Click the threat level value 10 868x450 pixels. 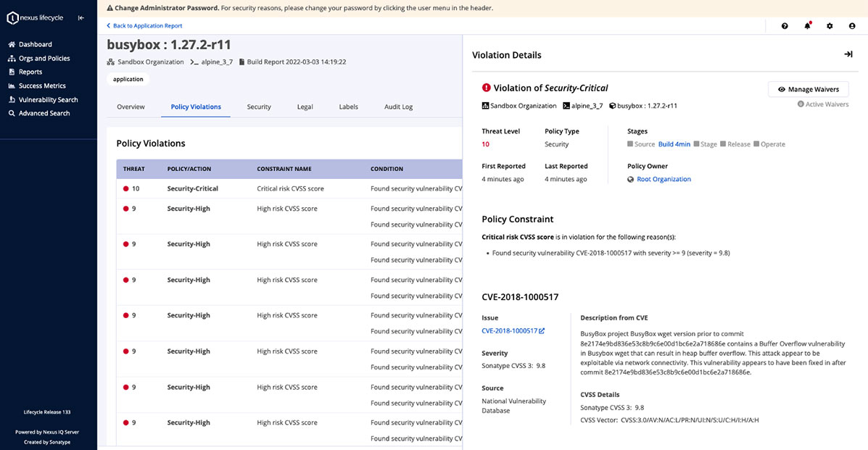tap(485, 144)
